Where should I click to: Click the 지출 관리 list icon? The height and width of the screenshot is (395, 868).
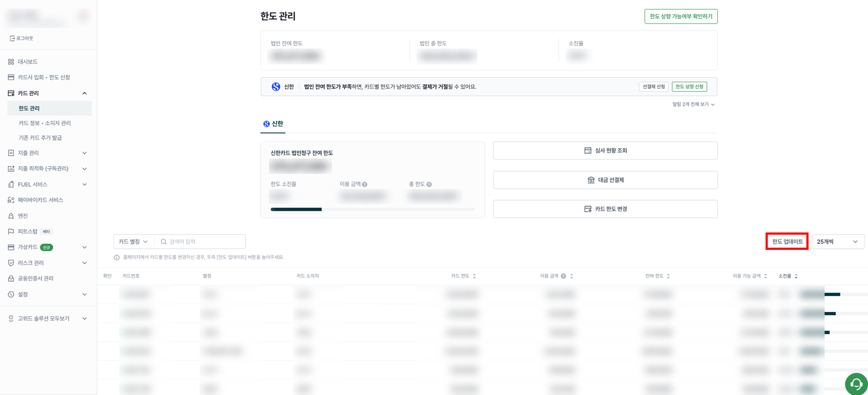pyautogui.click(x=11, y=153)
